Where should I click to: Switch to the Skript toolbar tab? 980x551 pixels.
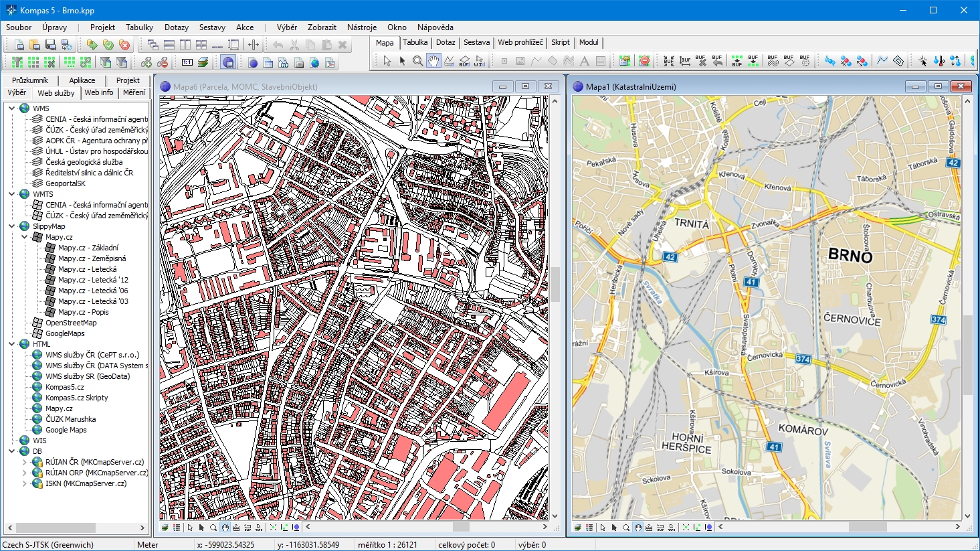point(561,42)
